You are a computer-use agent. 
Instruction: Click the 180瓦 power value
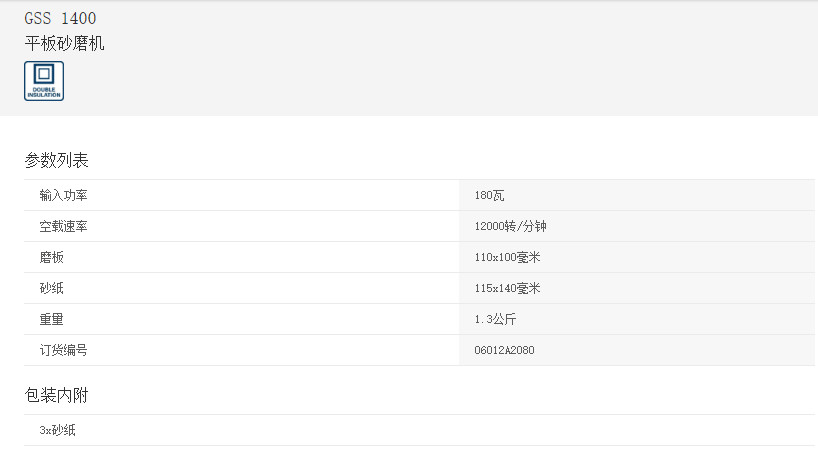[x=489, y=196]
